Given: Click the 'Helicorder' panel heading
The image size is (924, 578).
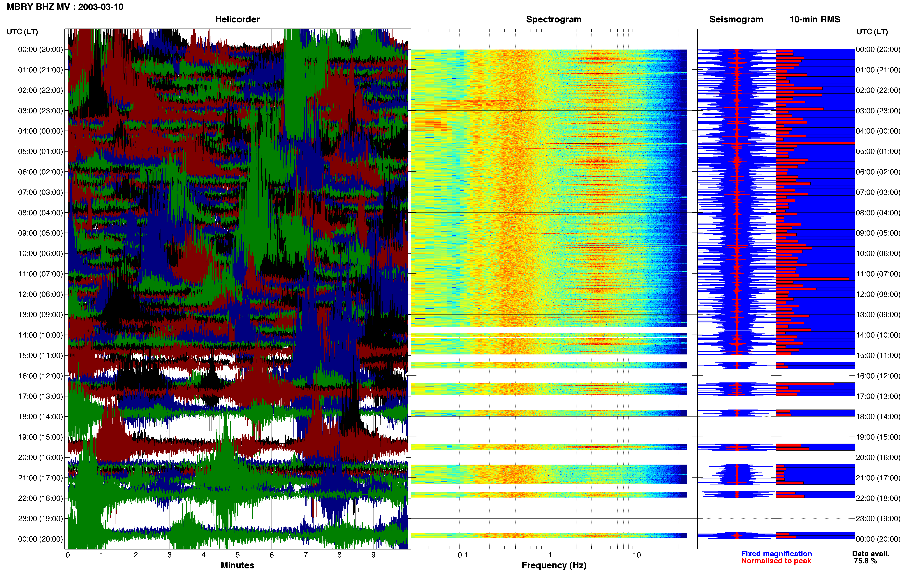Looking at the screenshot, I should pos(237,19).
